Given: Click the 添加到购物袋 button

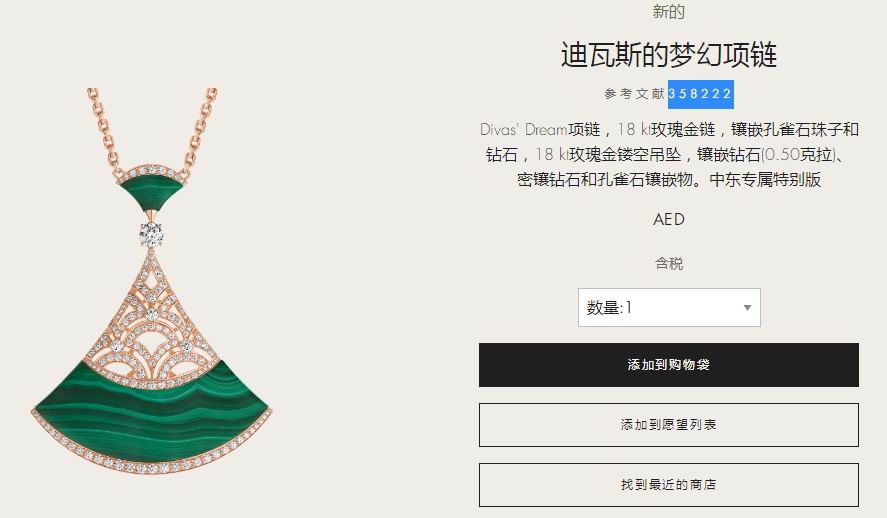Looking at the screenshot, I should [x=669, y=365].
